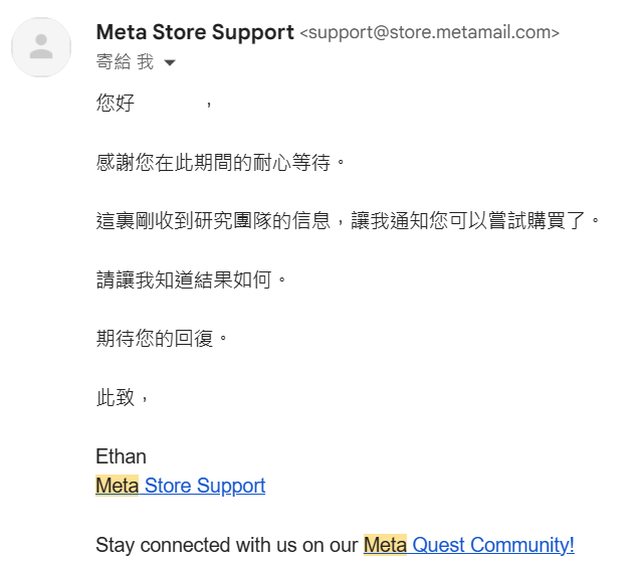This screenshot has height=565, width=640.
Task: Click the line 請讓我知道結果如何
Action: 191,278
